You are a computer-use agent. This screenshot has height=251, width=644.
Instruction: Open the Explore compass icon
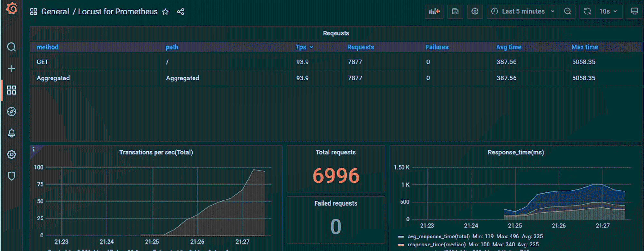tap(12, 112)
